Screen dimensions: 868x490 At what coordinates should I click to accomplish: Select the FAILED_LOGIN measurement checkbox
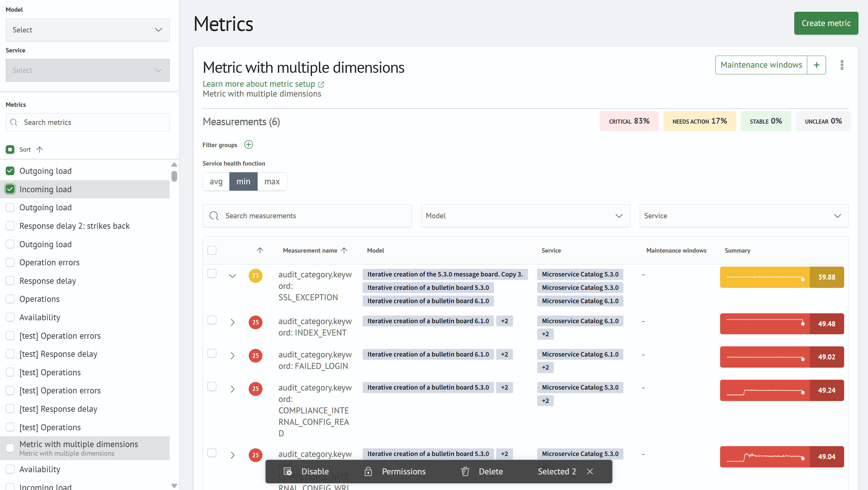point(212,353)
